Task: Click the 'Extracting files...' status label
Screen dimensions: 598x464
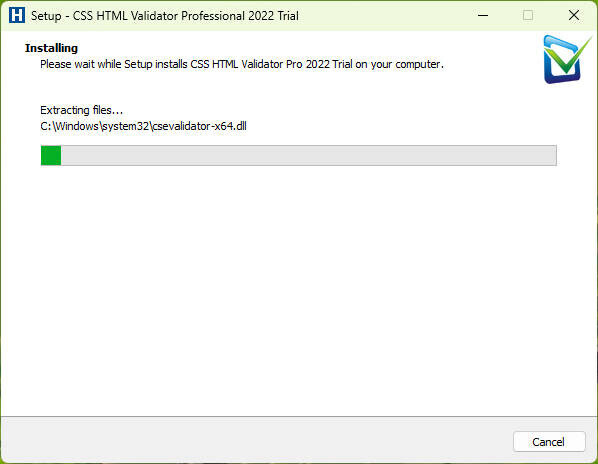Action: click(81, 110)
